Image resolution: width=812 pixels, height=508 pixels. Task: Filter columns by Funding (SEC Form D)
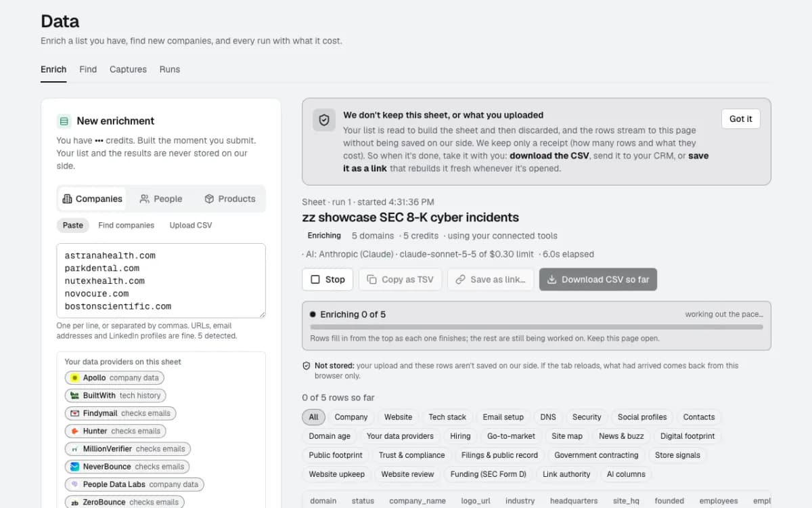click(489, 474)
